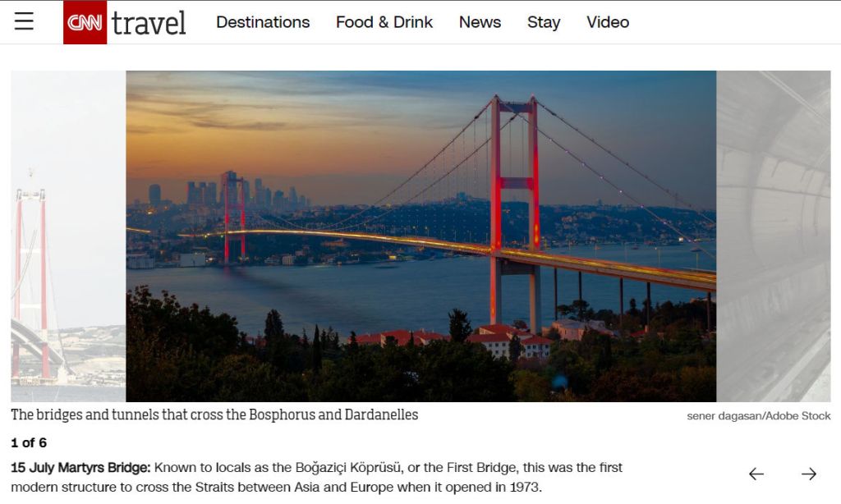Go back using the previous slide arrow
841x504 pixels.
(x=756, y=474)
